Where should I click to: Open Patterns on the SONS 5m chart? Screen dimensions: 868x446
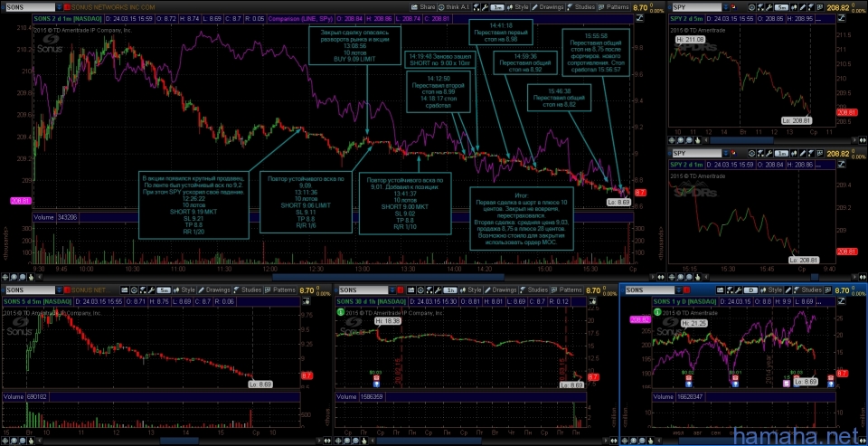[x=279, y=289]
